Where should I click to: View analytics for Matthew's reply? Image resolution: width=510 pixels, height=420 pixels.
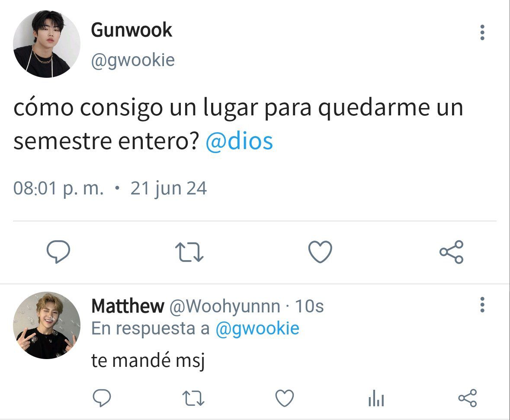click(376, 398)
